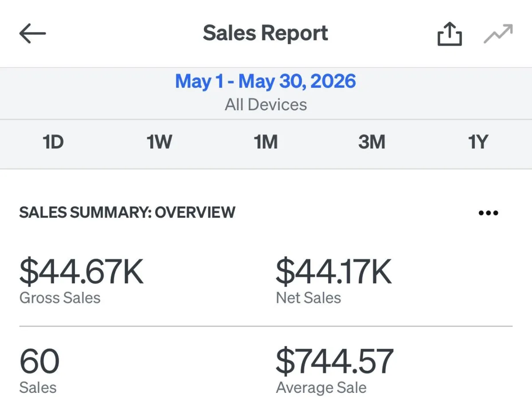
Task: Open the $44.67K Gross Sales figure
Action: [82, 271]
